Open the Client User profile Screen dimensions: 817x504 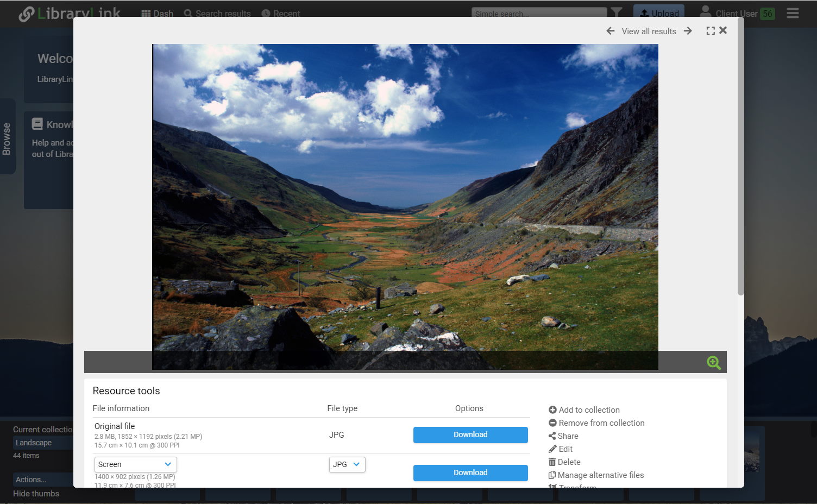728,13
